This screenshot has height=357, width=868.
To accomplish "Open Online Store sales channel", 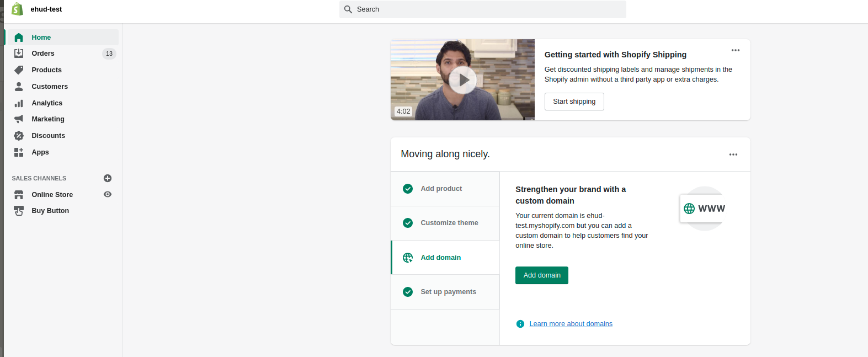I will click(x=52, y=195).
